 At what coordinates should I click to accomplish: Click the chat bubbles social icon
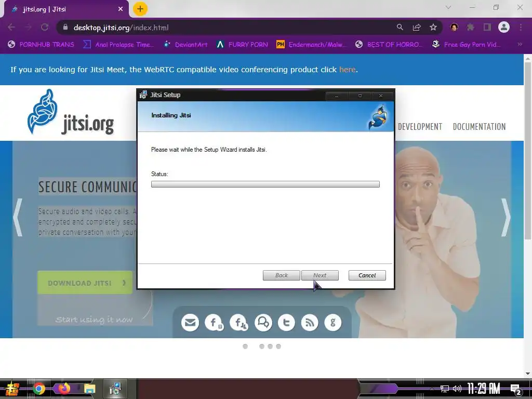click(x=263, y=322)
